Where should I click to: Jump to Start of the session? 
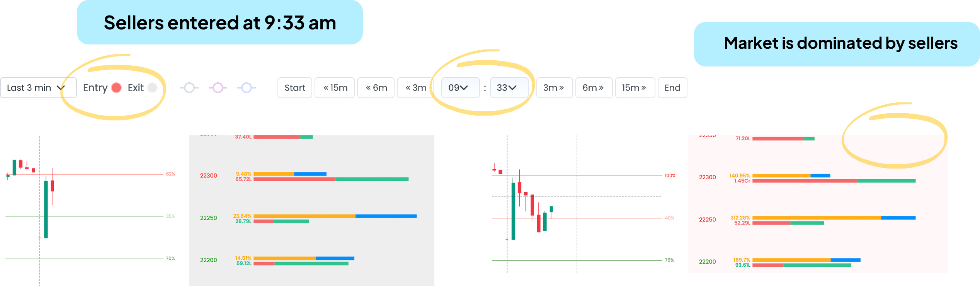coord(294,88)
